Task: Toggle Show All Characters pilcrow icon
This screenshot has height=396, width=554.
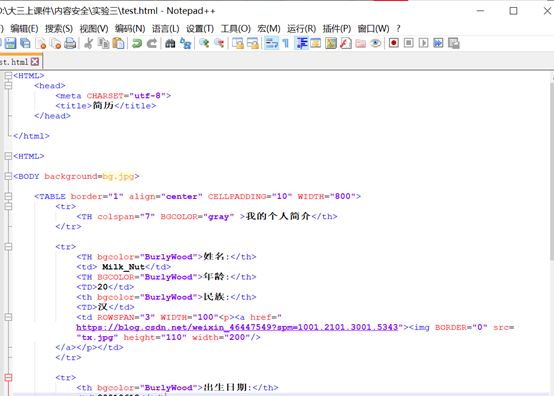Action: [x=286, y=43]
